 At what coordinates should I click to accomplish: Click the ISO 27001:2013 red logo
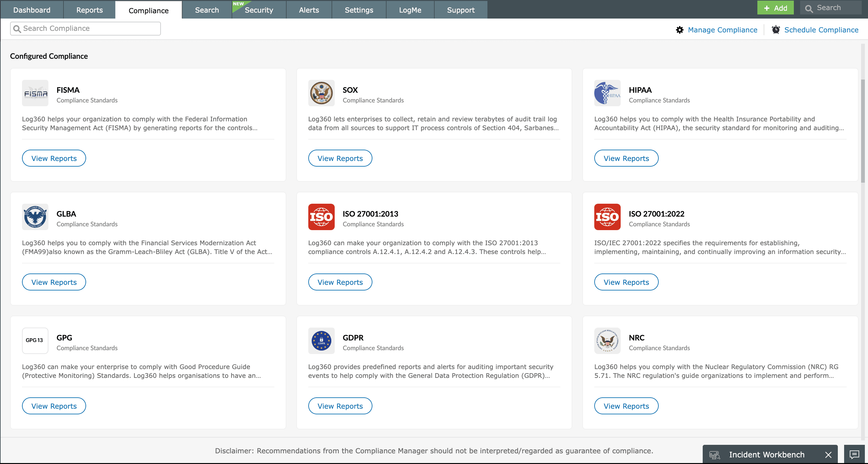(321, 217)
